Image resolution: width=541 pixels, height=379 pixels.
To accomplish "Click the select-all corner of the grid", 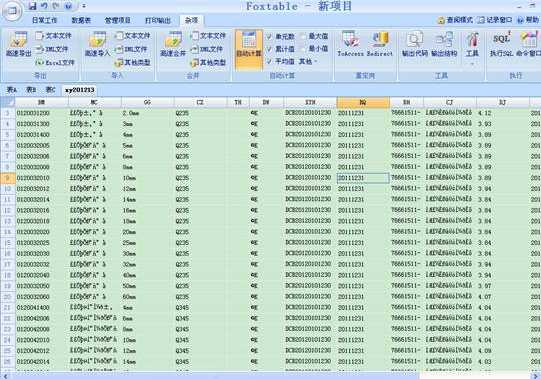I will click(x=8, y=102).
